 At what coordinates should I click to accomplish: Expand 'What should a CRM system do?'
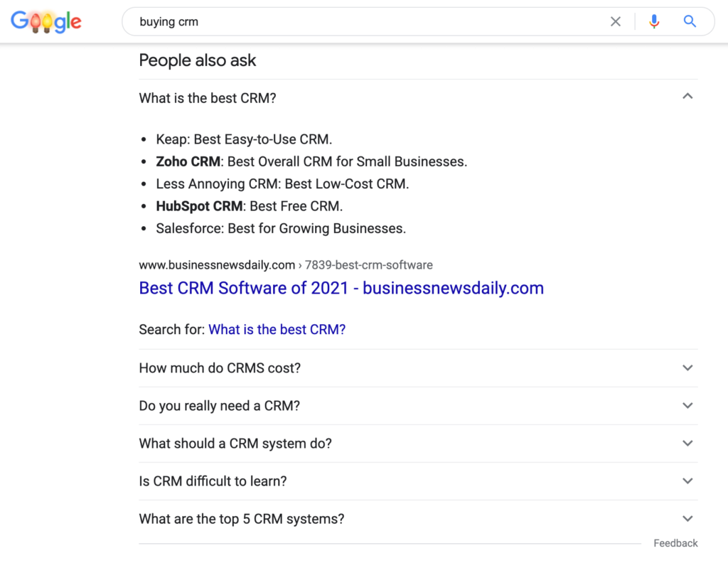687,444
